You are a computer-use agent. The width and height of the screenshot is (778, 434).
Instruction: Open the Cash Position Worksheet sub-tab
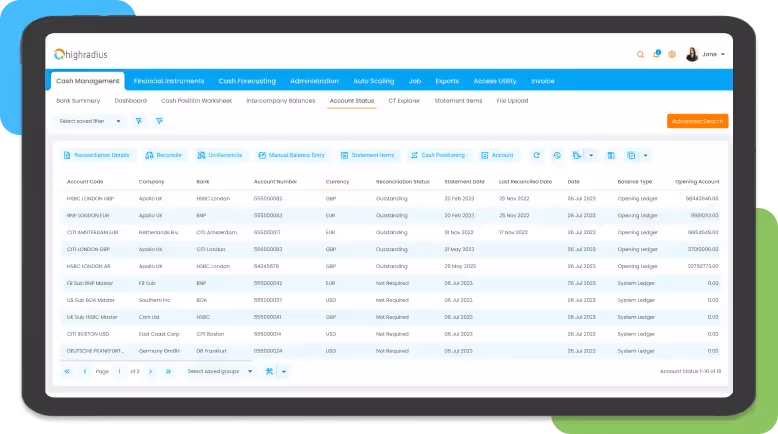point(196,101)
